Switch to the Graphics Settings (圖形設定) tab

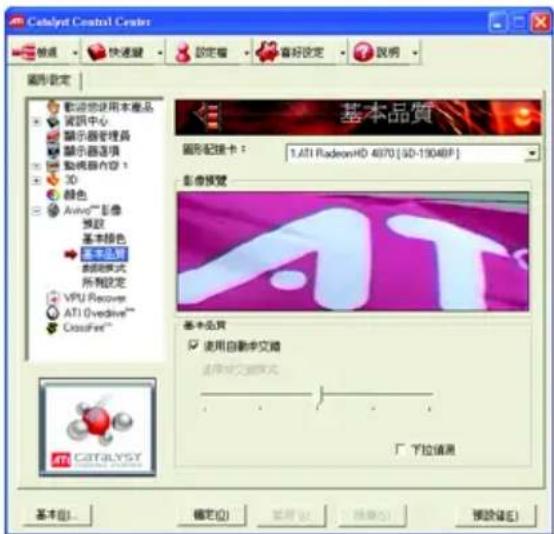[x=49, y=81]
